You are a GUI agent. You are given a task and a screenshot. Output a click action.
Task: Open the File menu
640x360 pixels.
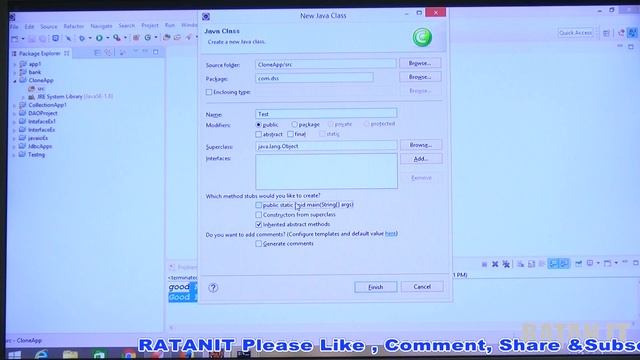(14, 27)
